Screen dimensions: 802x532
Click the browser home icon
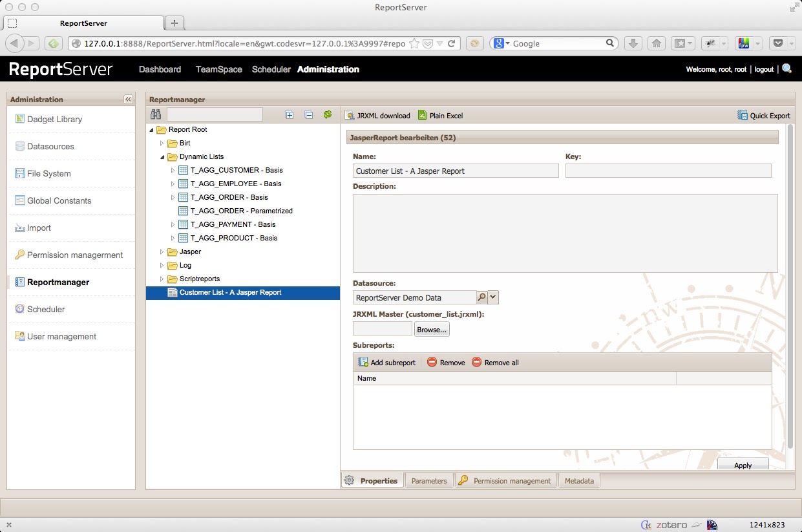[656, 43]
